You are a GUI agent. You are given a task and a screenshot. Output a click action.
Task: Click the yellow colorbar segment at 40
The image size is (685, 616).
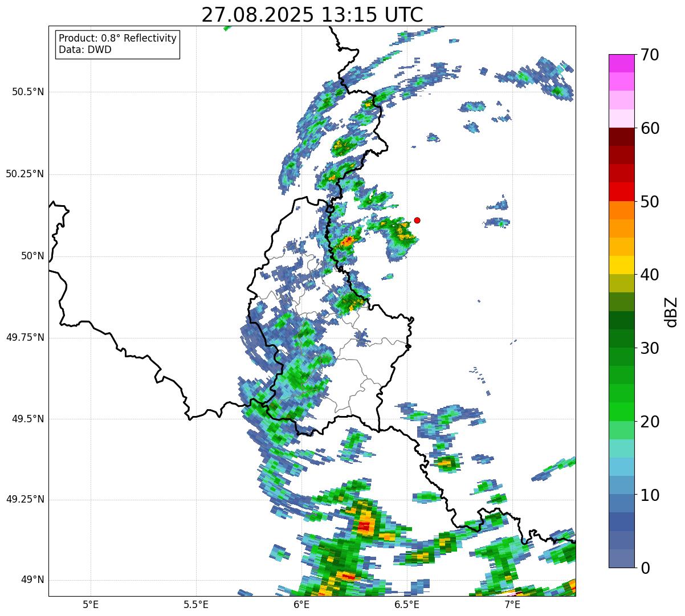click(x=621, y=265)
